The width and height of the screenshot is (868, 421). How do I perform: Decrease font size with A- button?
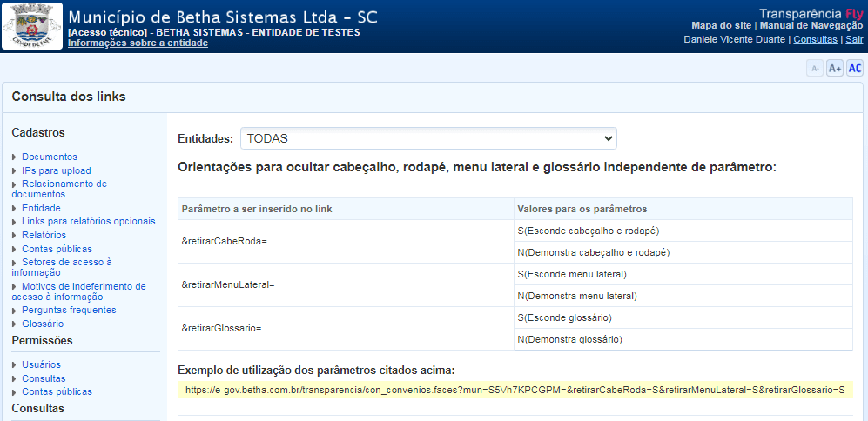(815, 69)
